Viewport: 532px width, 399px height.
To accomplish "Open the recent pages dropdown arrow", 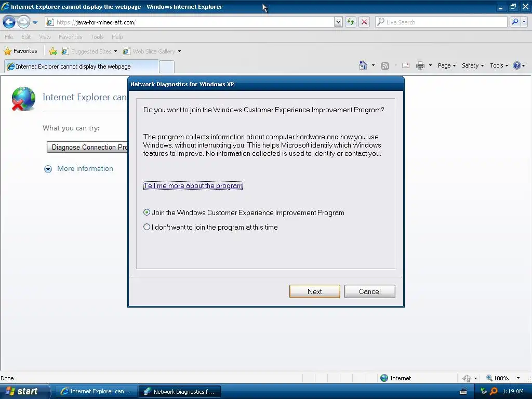I will click(35, 22).
